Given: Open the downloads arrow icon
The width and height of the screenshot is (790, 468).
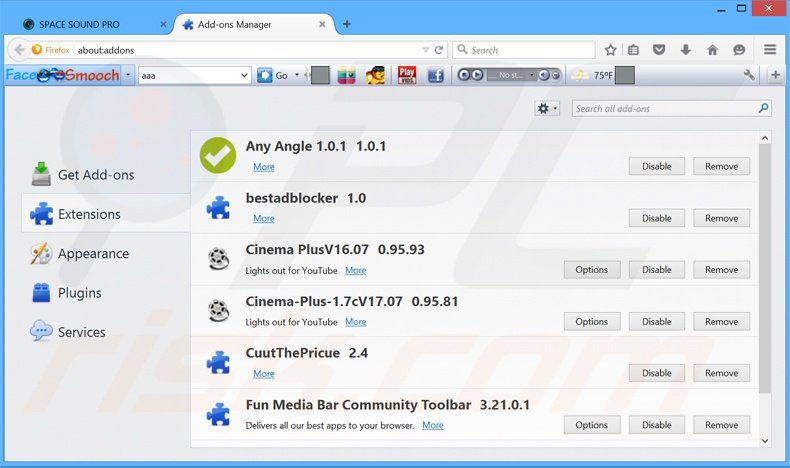Looking at the screenshot, I should pyautogui.click(x=685, y=50).
